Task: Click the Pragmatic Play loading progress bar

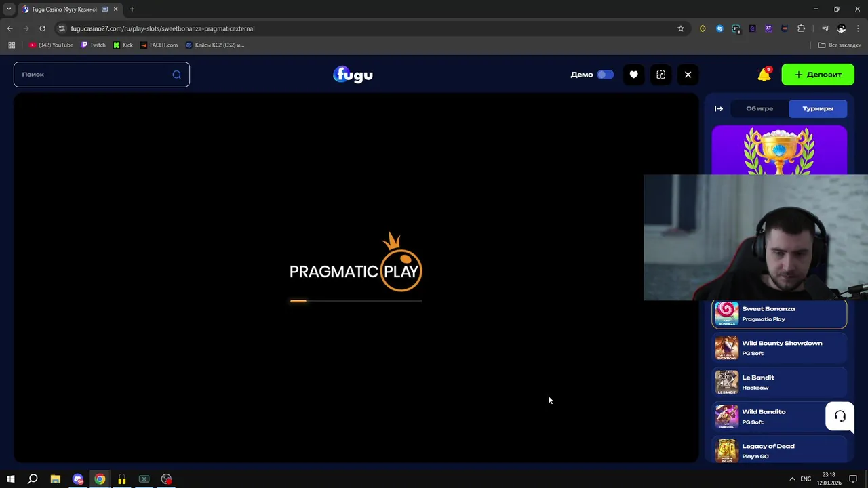Action: [356, 301]
